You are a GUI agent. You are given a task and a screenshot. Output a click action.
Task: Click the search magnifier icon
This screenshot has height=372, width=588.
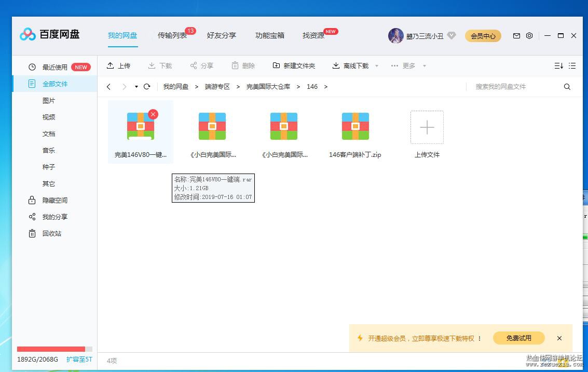tap(567, 87)
